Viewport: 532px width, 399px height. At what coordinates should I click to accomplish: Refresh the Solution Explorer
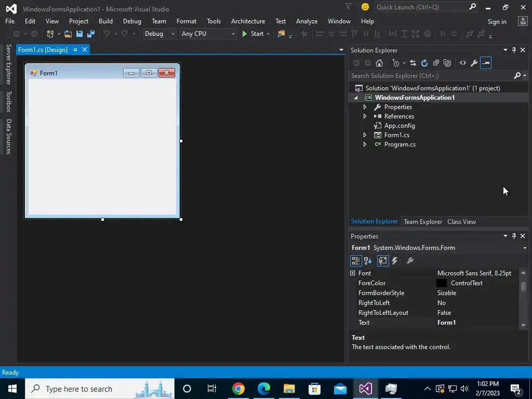[x=424, y=63]
